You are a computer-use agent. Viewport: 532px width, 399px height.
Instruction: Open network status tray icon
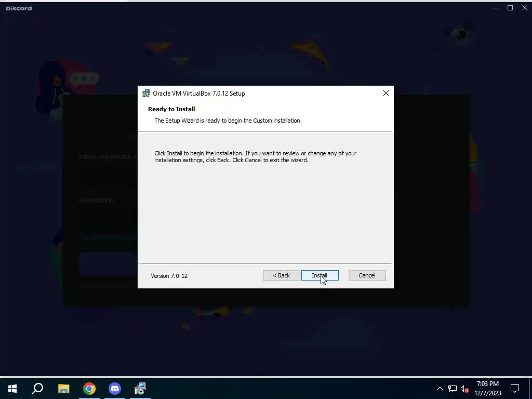(x=453, y=389)
